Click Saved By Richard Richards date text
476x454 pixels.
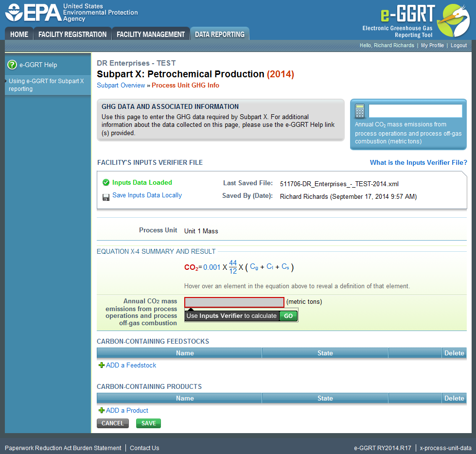(x=348, y=197)
